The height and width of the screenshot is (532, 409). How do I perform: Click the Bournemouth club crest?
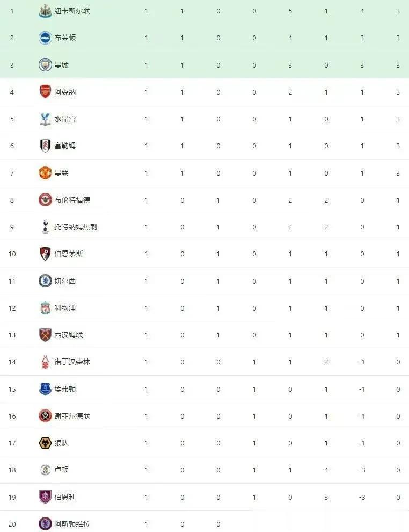coord(45,254)
